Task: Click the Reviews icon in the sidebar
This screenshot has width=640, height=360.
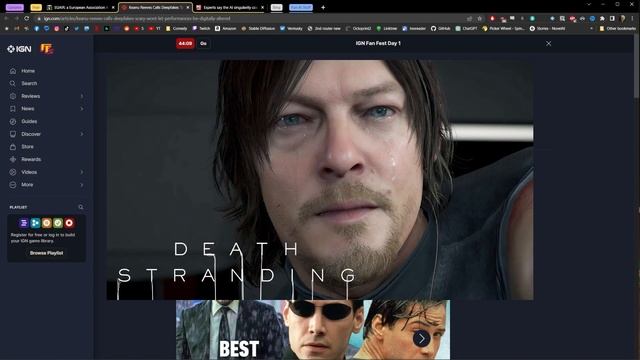Action: tap(13, 96)
